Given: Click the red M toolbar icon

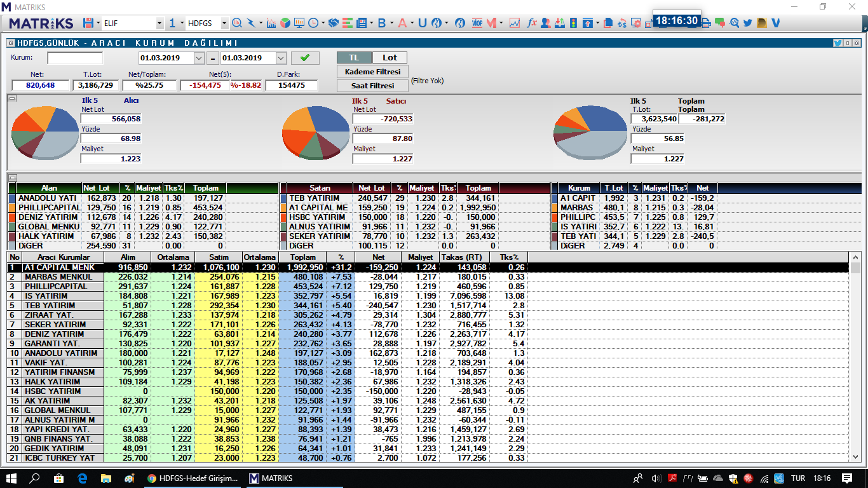Looking at the screenshot, I should click(x=491, y=24).
